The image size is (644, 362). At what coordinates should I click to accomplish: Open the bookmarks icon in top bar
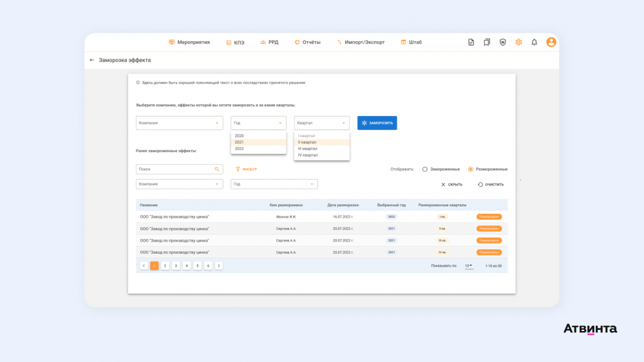tap(487, 43)
